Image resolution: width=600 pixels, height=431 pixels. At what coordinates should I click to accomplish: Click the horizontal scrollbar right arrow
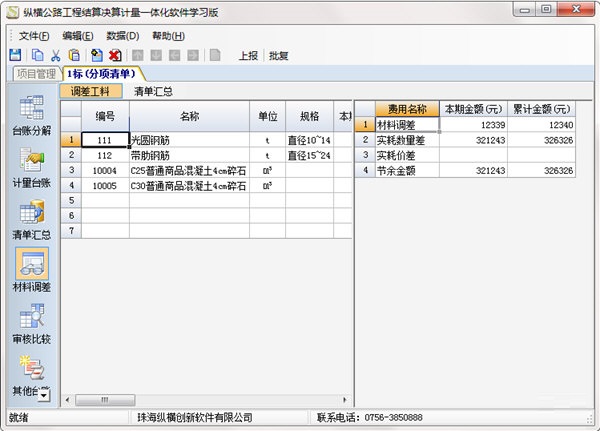(x=344, y=400)
